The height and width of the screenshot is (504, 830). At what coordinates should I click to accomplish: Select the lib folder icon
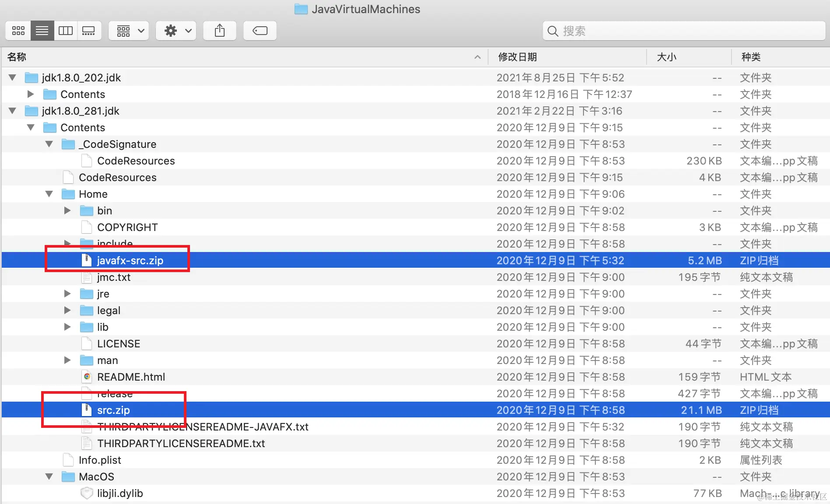pyautogui.click(x=87, y=327)
